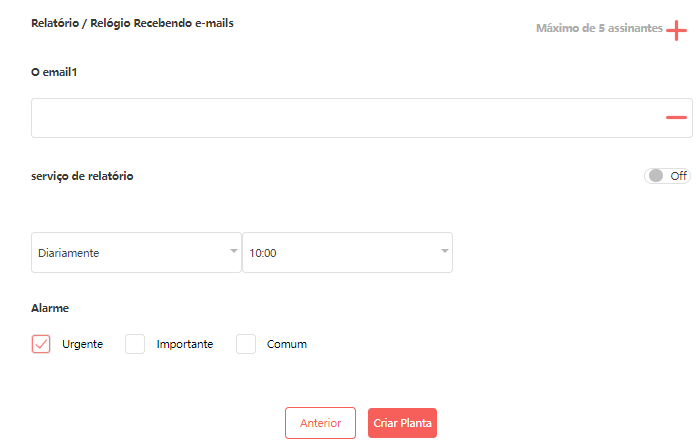Click the Criar Planta button

(x=402, y=423)
